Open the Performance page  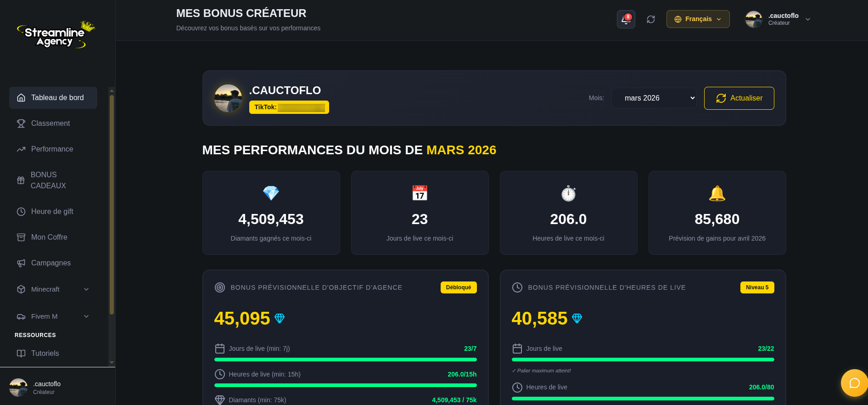[52, 149]
